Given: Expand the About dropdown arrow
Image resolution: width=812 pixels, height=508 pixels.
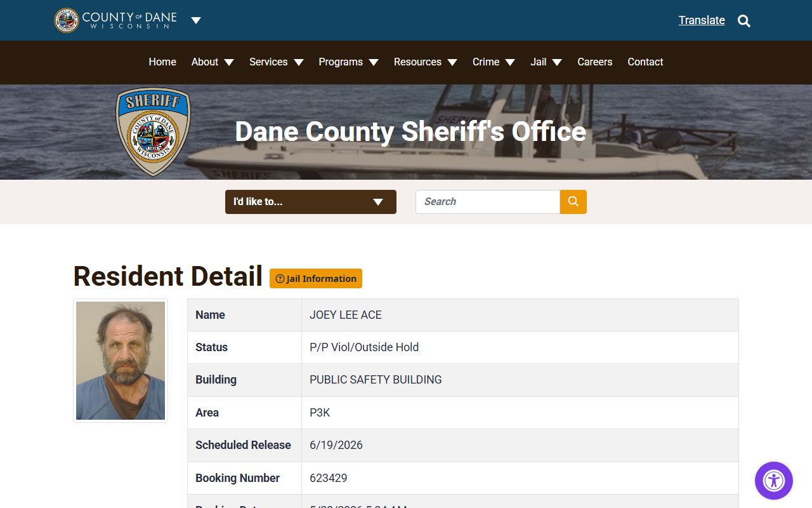Looking at the screenshot, I should pos(229,62).
